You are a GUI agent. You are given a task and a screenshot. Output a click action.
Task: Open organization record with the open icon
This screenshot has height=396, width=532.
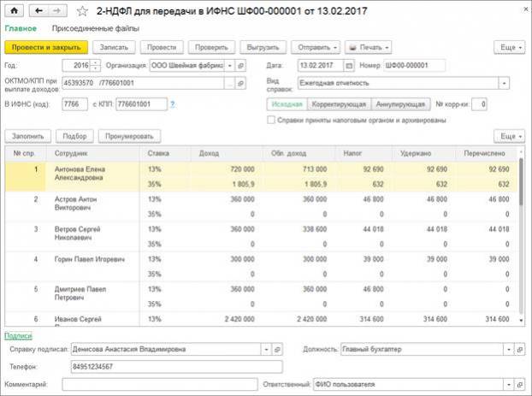pyautogui.click(x=240, y=65)
